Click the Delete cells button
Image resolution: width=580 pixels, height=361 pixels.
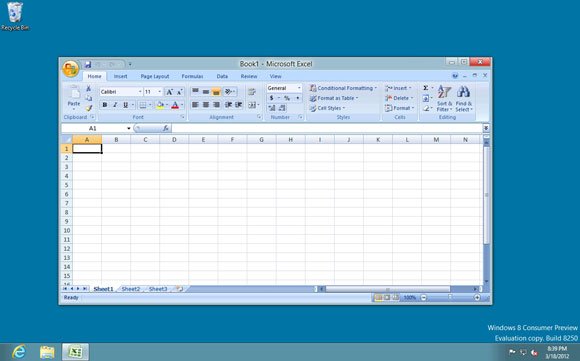click(x=399, y=98)
